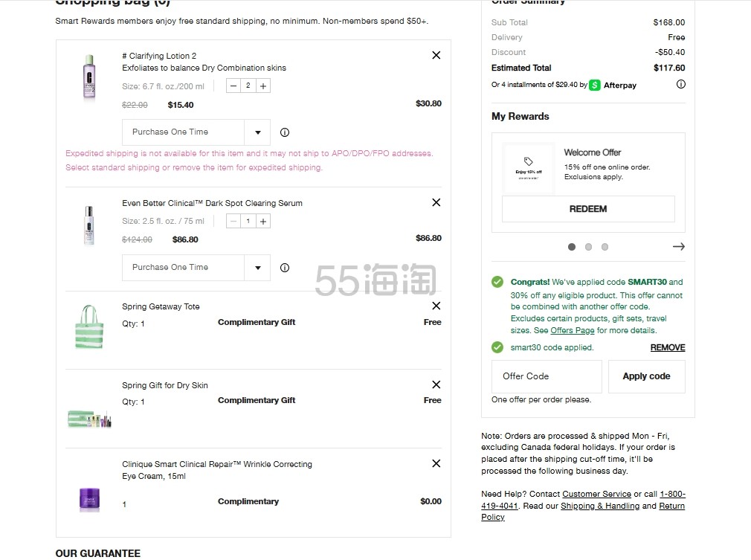Click the Afterpay logo icon
Screen dimensions: 751x560
point(594,85)
